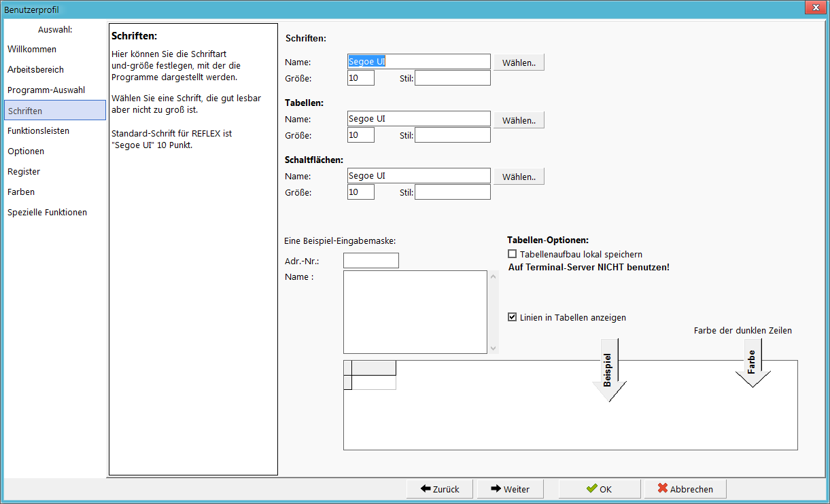Click the example table header cell
The height and width of the screenshot is (504, 830).
point(374,367)
